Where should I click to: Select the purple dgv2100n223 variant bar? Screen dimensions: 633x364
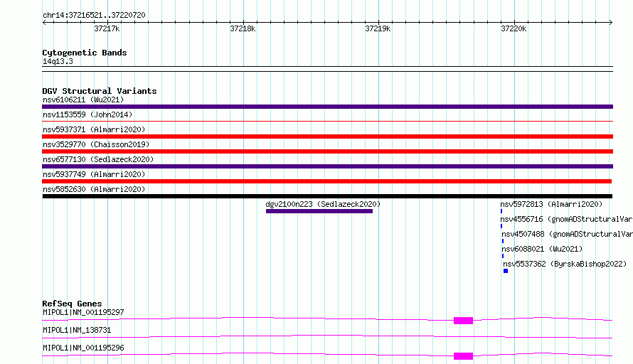(x=319, y=211)
